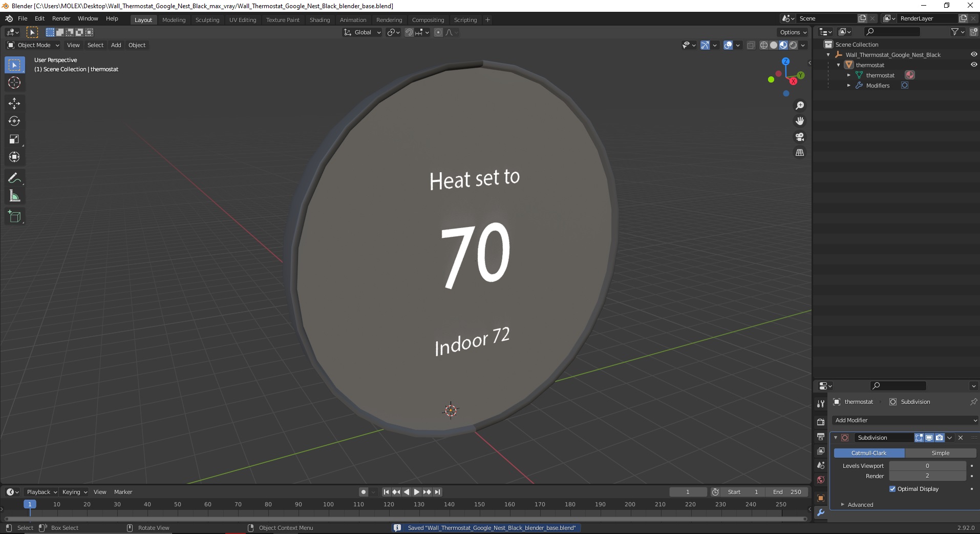Switch to wireframe viewport shading
Image resolution: width=980 pixels, height=534 pixels.
coord(764,45)
